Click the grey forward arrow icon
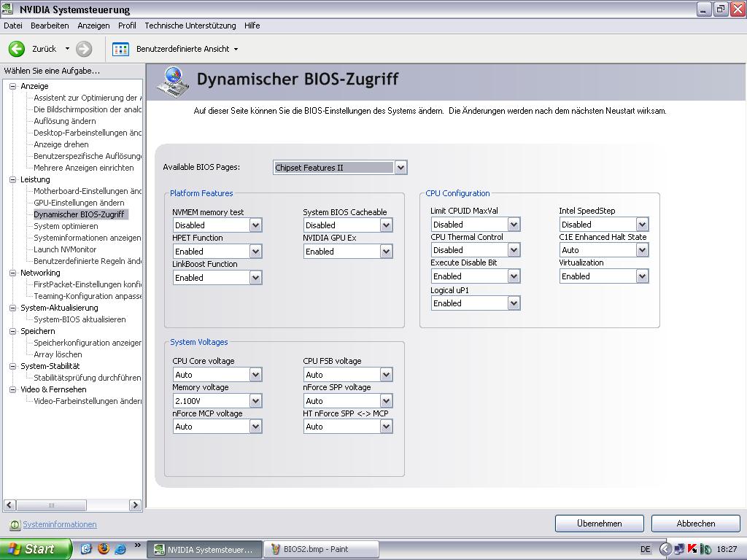Screen dimensions: 747x560 click(x=84, y=49)
